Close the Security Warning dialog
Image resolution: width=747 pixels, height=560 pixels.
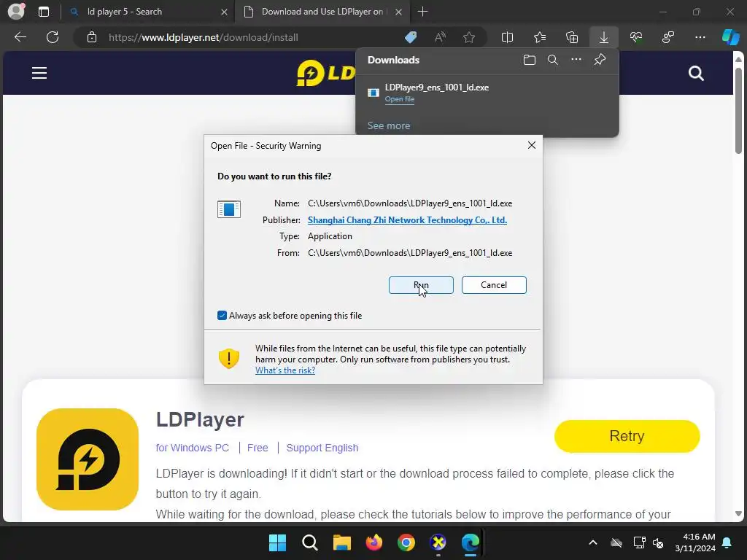click(x=532, y=145)
